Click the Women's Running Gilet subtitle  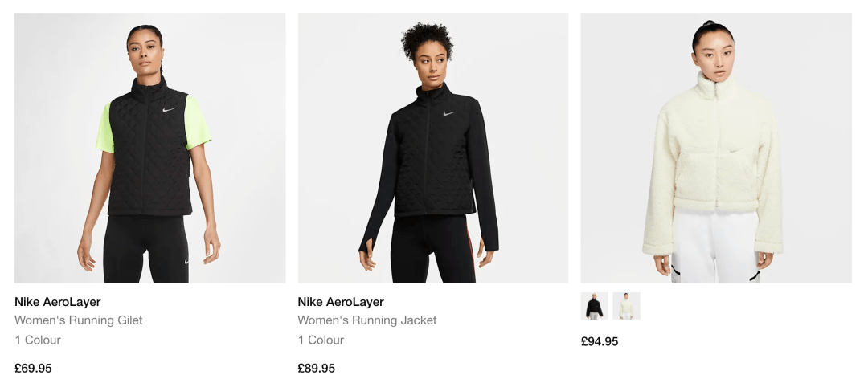[79, 320]
